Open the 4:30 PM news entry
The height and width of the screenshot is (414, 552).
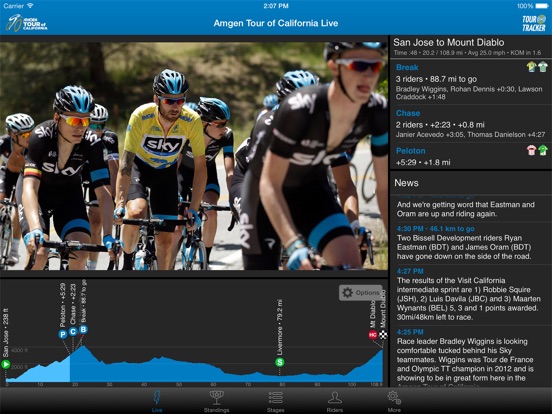[470, 243]
